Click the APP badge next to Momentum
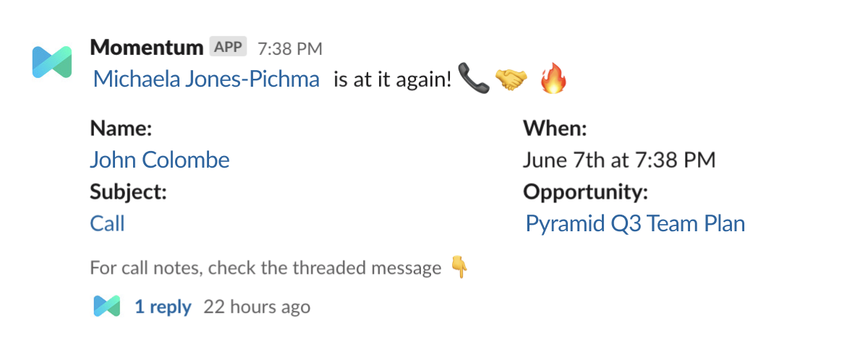868x344 pixels. 229,48
